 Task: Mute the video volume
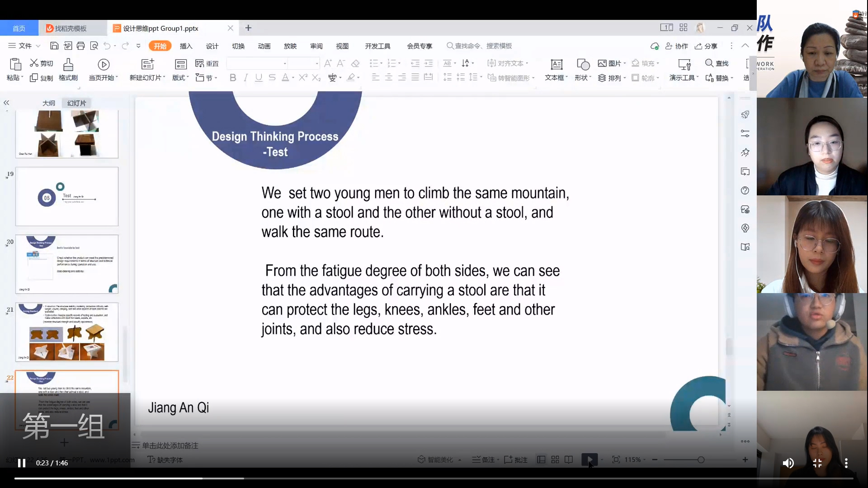pos(788,463)
